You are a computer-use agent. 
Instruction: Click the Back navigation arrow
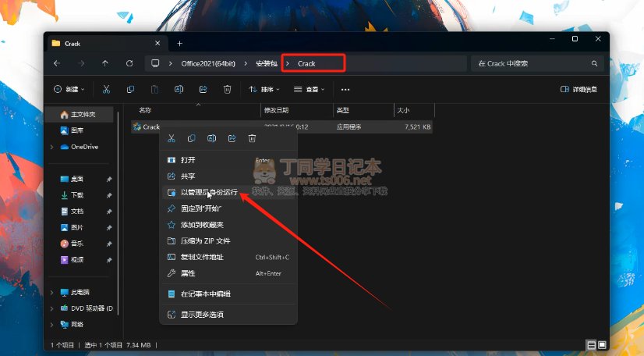click(57, 63)
